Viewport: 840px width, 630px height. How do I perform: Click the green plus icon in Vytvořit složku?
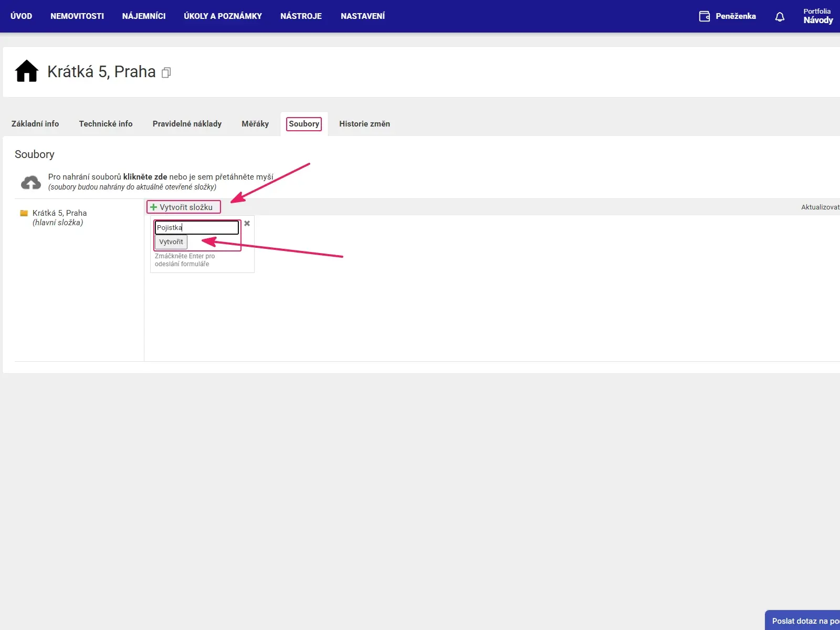[x=154, y=207]
